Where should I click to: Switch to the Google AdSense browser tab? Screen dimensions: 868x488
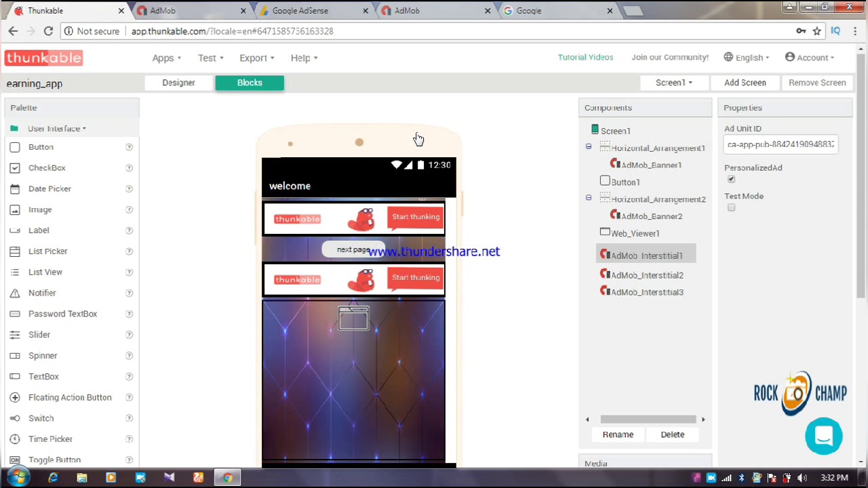[313, 11]
